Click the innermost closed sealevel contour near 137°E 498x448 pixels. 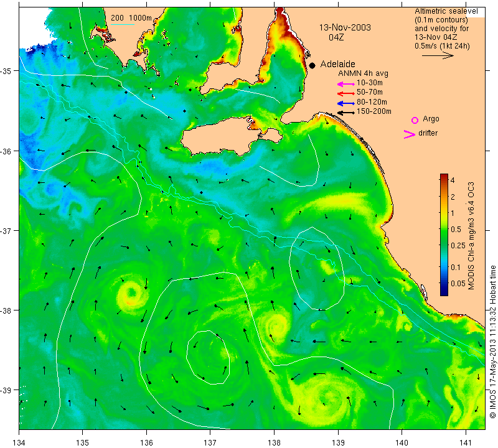pos(208,357)
